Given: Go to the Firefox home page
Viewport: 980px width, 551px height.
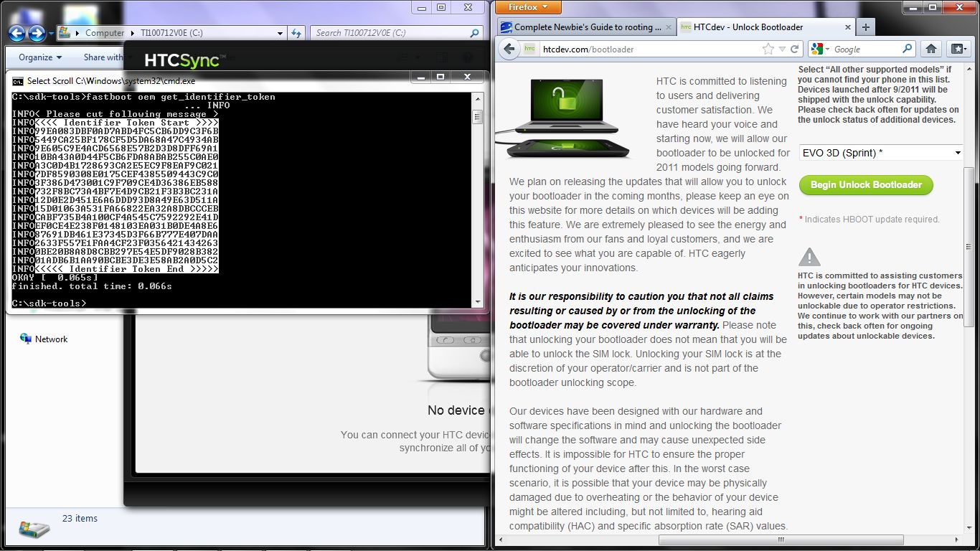Looking at the screenshot, I should click(930, 49).
